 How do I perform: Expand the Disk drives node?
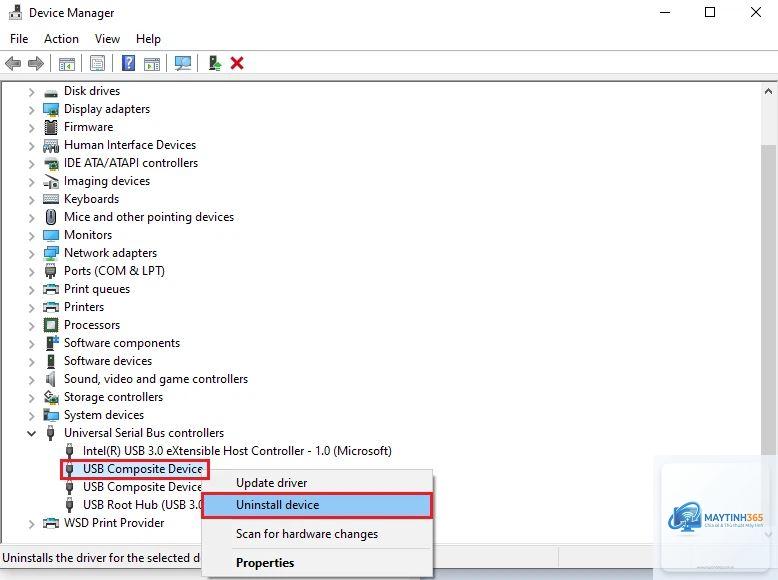pos(31,92)
